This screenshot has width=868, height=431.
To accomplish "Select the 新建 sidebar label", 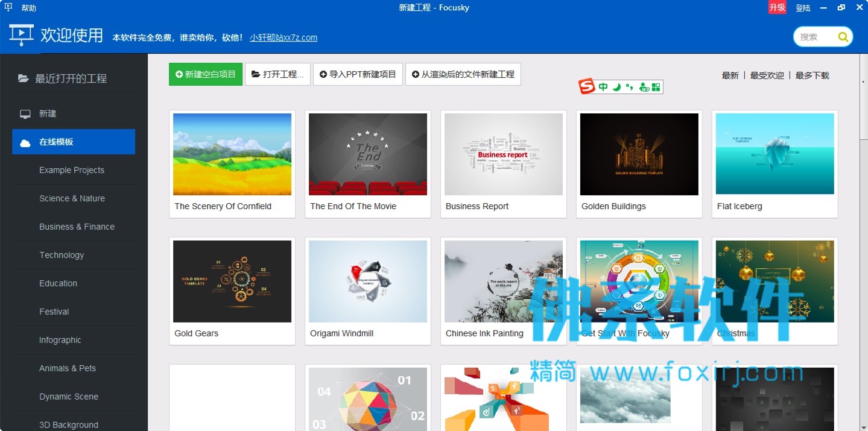I will [48, 113].
